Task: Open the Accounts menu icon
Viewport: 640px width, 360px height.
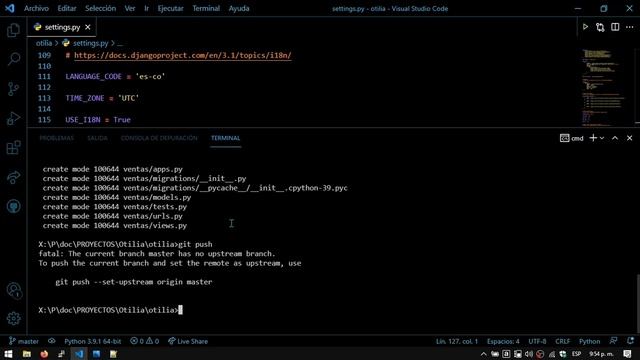Action: (x=14, y=291)
